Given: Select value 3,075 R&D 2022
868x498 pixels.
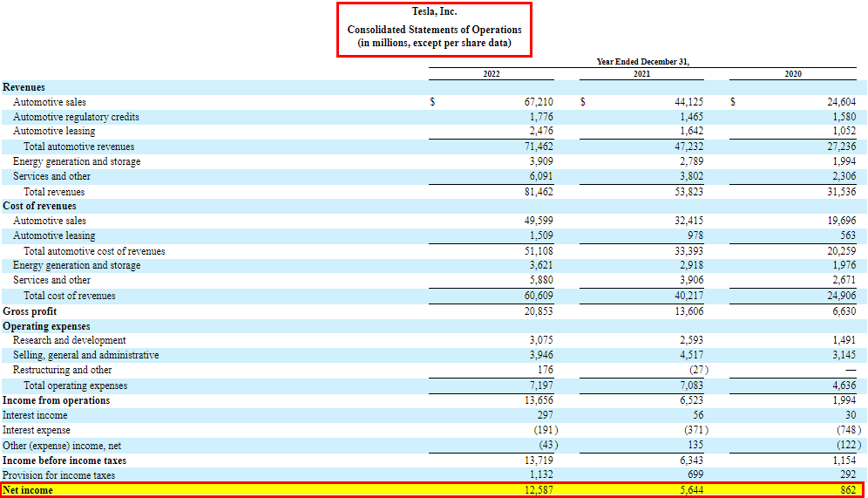Looking at the screenshot, I should click(541, 340).
